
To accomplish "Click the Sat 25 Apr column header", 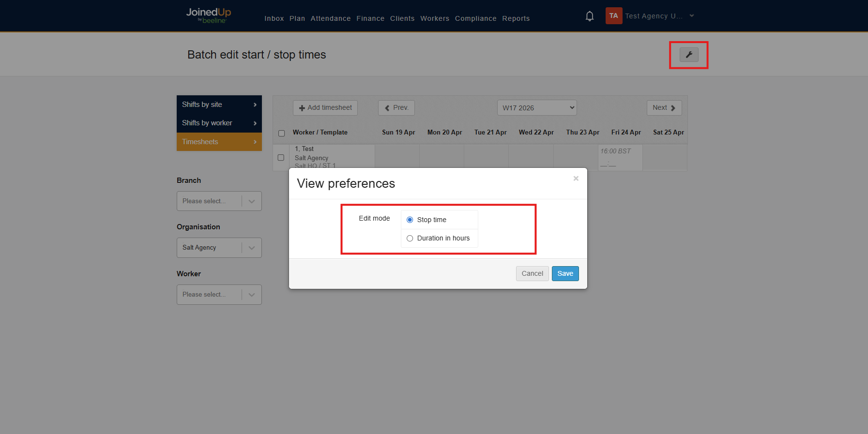I will tap(668, 132).
